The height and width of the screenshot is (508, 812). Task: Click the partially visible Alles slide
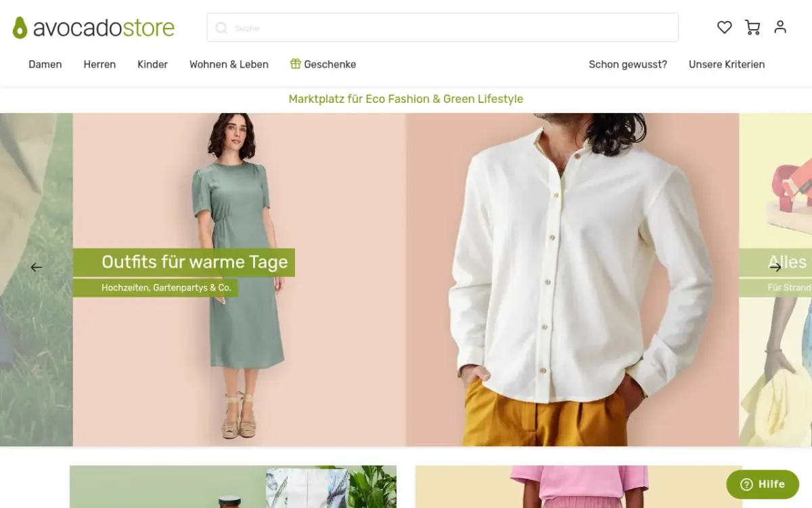click(x=775, y=279)
